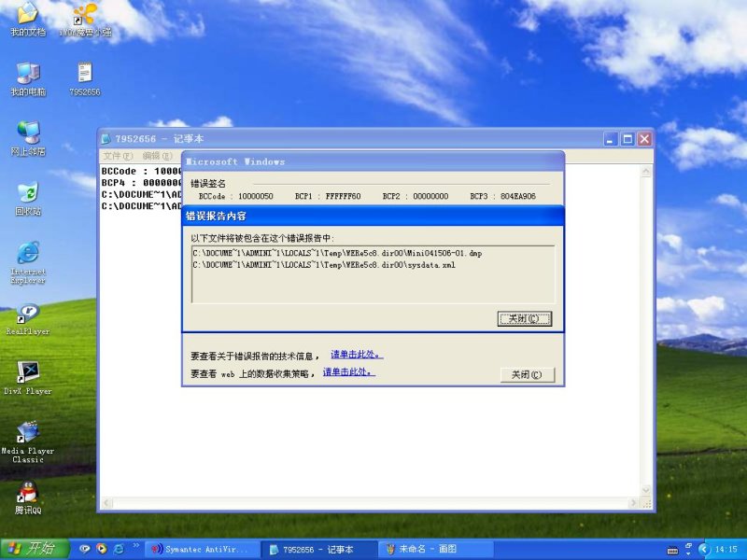Open the 我的文档 desktop icon
This screenshot has width=747, height=560.
pos(27,15)
